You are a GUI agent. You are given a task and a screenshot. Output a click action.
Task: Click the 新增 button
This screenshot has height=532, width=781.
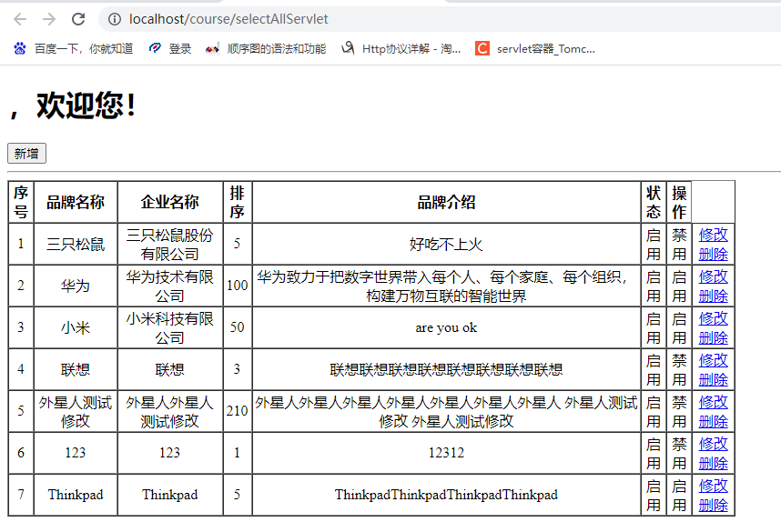point(26,154)
